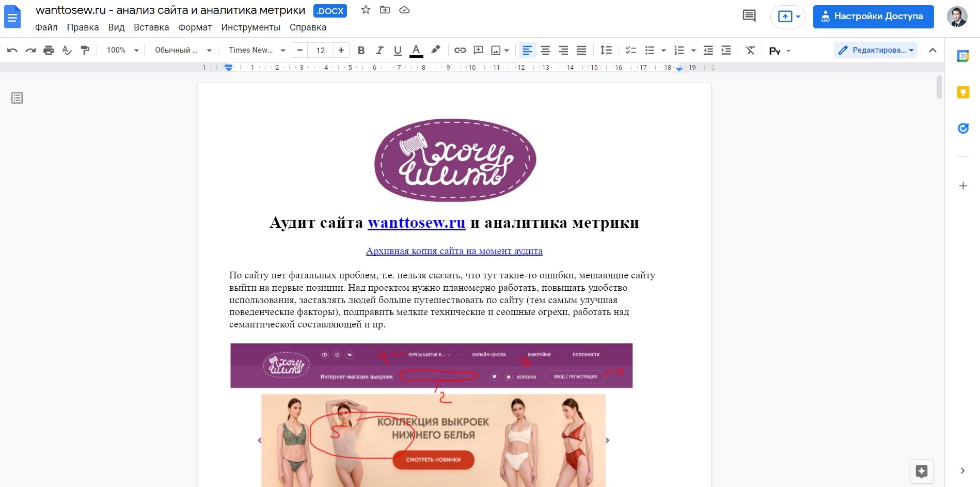This screenshot has width=980, height=487.
Task: Open comment history icon
Action: click(749, 16)
